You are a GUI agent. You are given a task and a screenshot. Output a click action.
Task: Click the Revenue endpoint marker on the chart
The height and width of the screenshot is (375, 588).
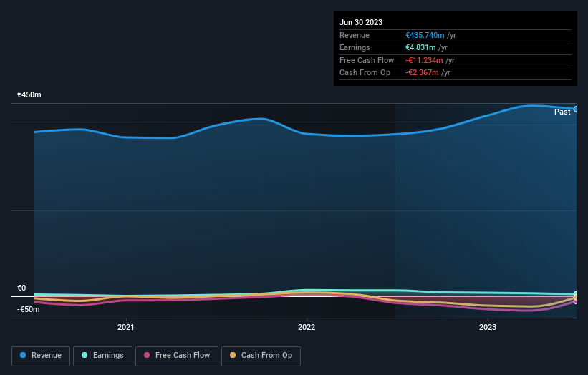click(x=576, y=109)
